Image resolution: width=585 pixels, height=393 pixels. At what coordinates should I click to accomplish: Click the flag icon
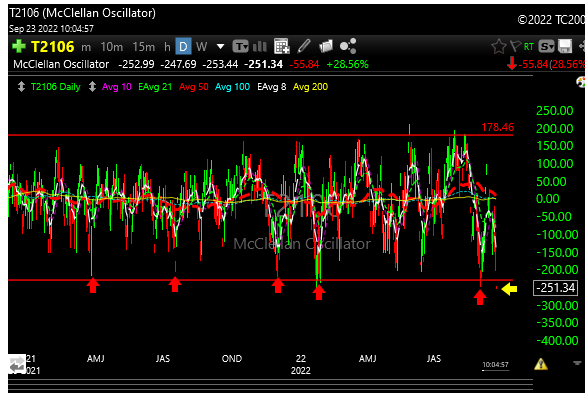(x=515, y=46)
